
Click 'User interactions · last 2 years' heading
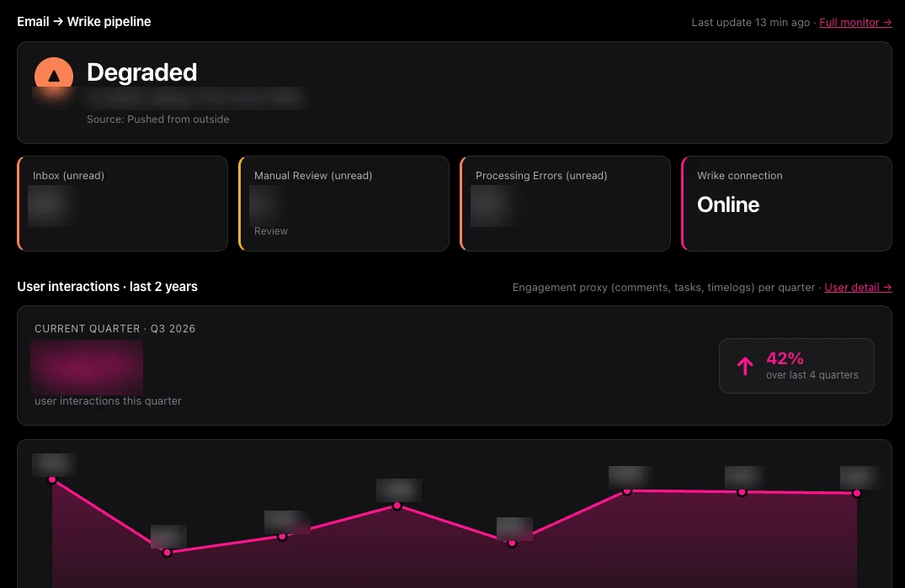pos(108,287)
